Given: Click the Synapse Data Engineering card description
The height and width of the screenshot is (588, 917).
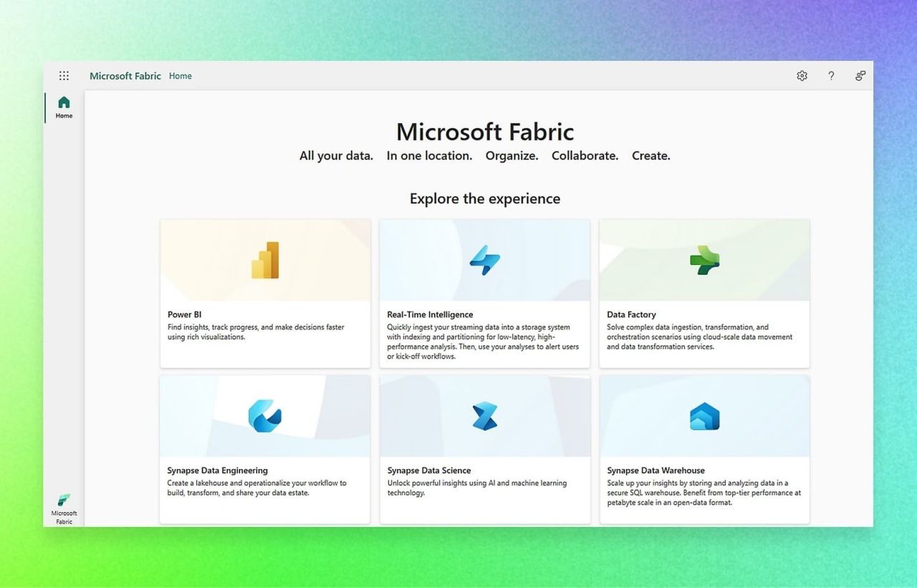Looking at the screenshot, I should pos(256,488).
